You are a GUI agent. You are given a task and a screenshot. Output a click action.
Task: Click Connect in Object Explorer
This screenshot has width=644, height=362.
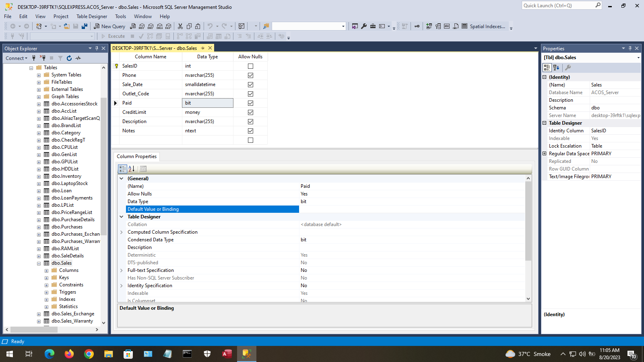[15, 58]
